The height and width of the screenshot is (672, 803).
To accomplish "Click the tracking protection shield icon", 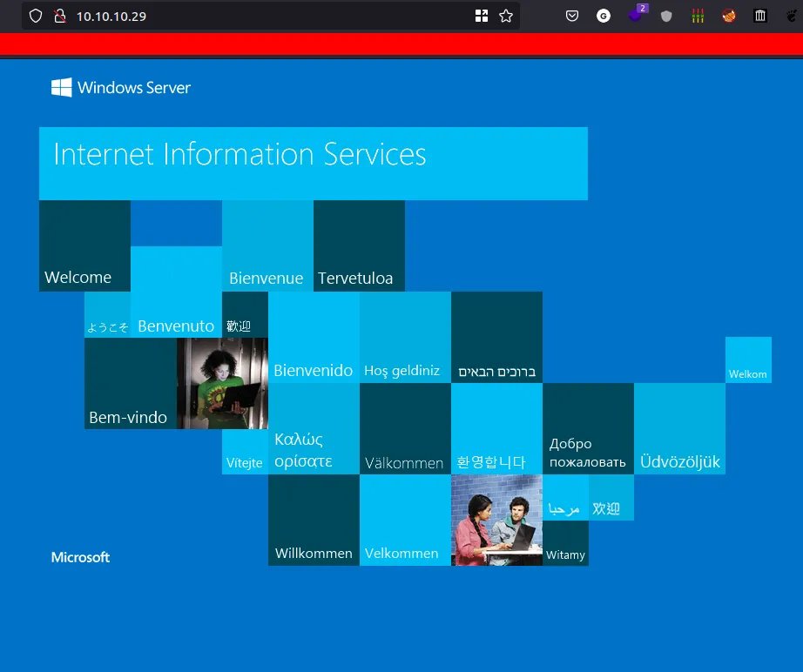I will point(35,16).
